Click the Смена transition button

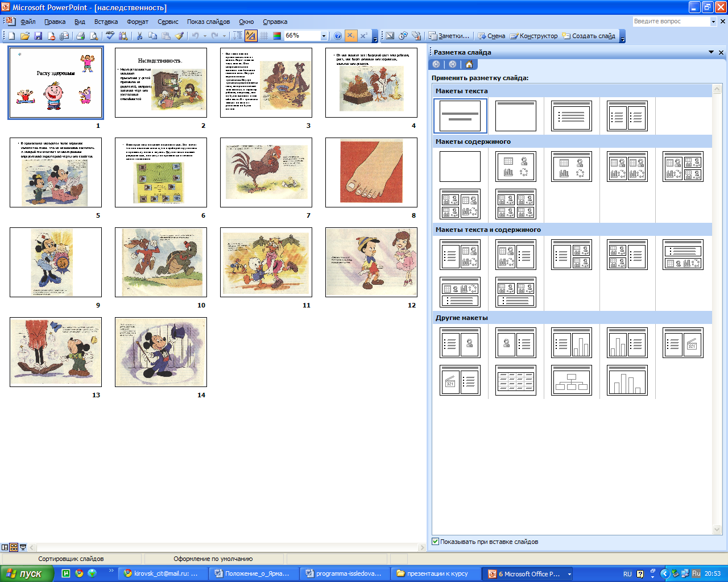pyautogui.click(x=491, y=36)
